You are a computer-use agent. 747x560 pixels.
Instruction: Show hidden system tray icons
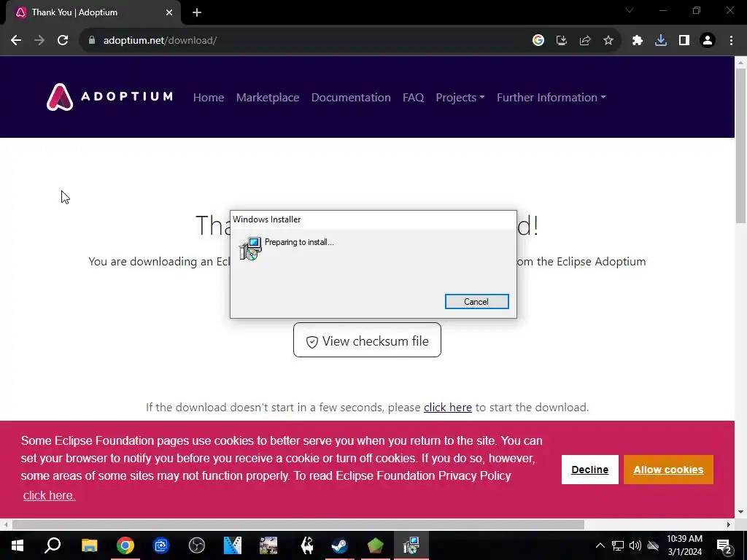(x=600, y=545)
